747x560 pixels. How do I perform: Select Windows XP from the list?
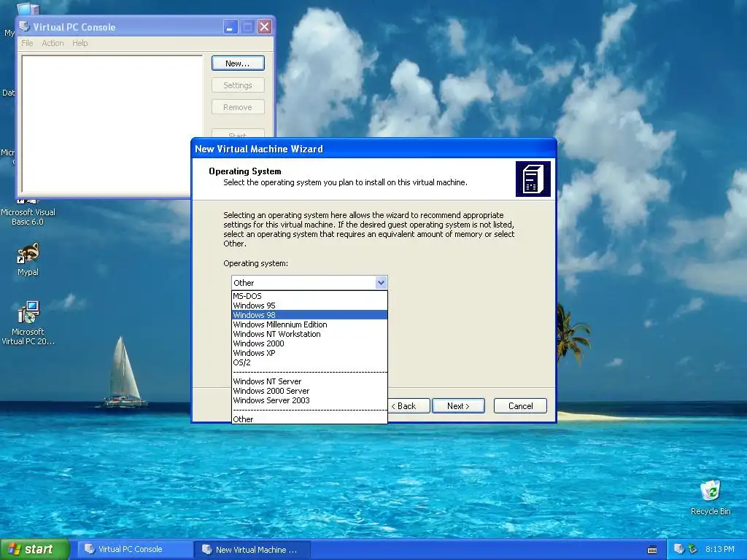309,353
